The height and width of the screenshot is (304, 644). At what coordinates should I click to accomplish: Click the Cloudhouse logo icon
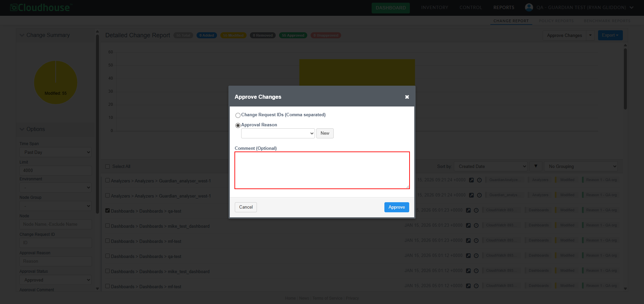13,7
